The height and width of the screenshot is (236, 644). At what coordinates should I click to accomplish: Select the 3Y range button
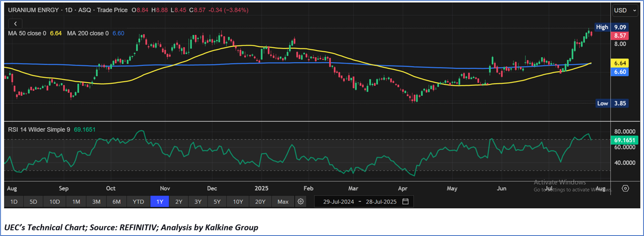(198, 202)
